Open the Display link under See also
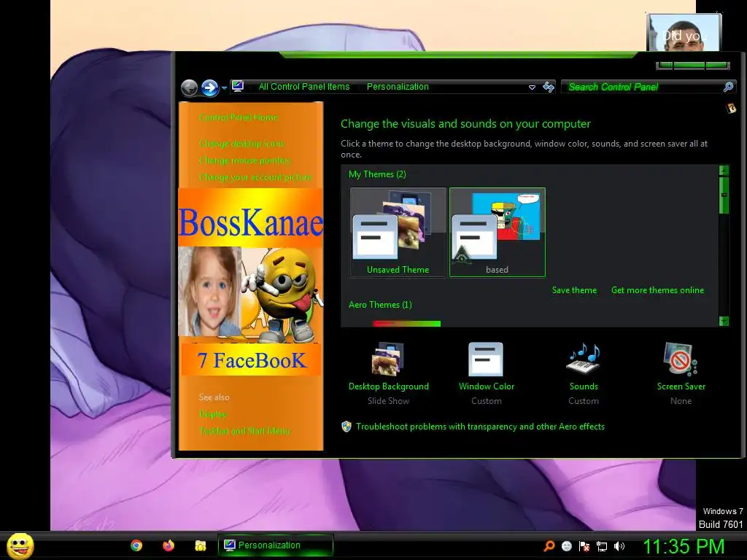747x560 pixels. (x=213, y=414)
